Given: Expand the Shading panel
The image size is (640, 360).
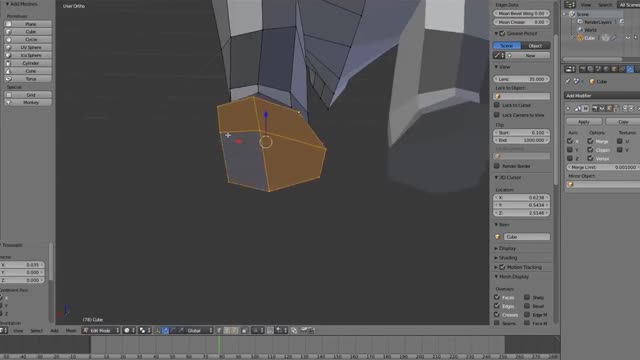Looking at the screenshot, I should point(496,258).
